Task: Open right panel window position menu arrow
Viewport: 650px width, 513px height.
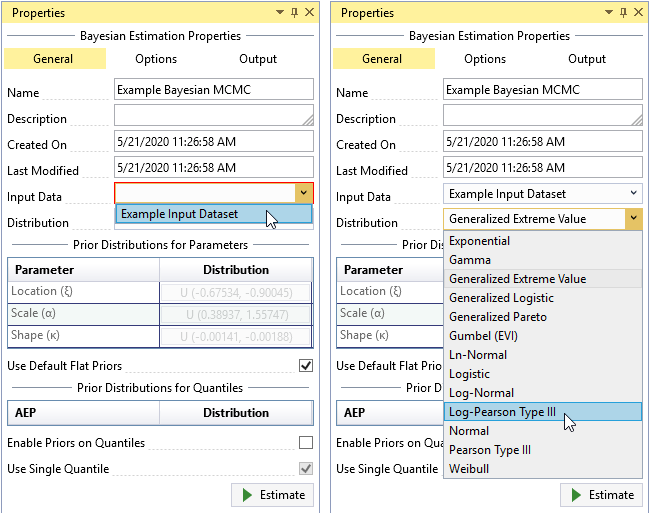Action: coord(608,13)
